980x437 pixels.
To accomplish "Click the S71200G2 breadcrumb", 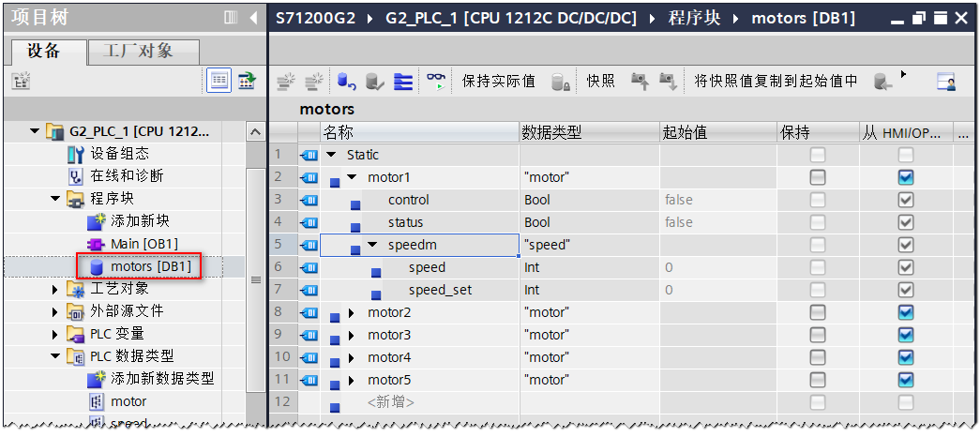I will [x=316, y=18].
